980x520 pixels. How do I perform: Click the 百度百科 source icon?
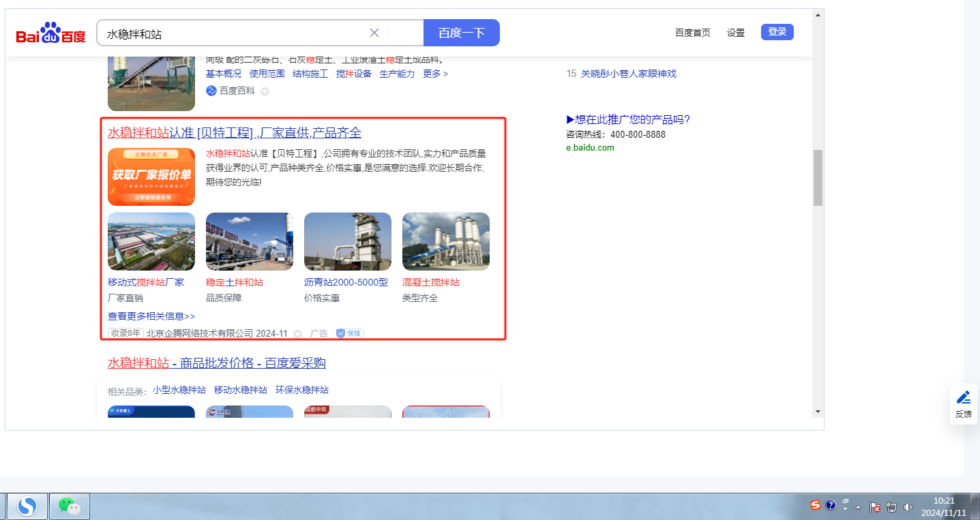[211, 91]
